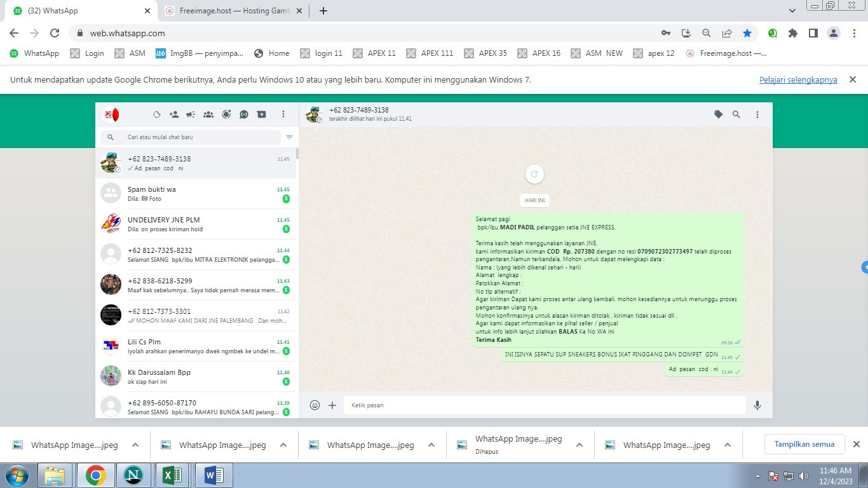Toggle the Chrome side panel
The image size is (868, 488).
point(813,33)
